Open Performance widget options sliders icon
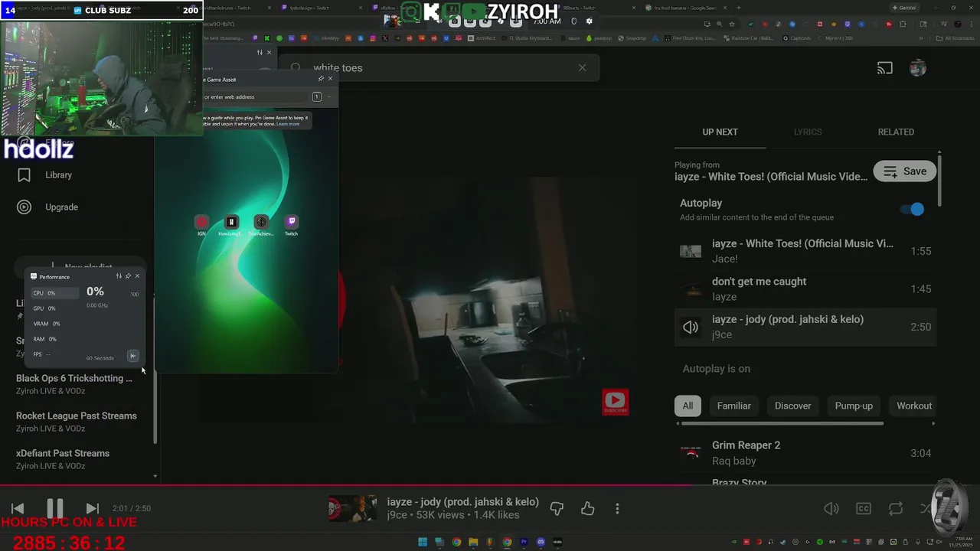Image resolution: width=980 pixels, height=551 pixels. [119, 276]
